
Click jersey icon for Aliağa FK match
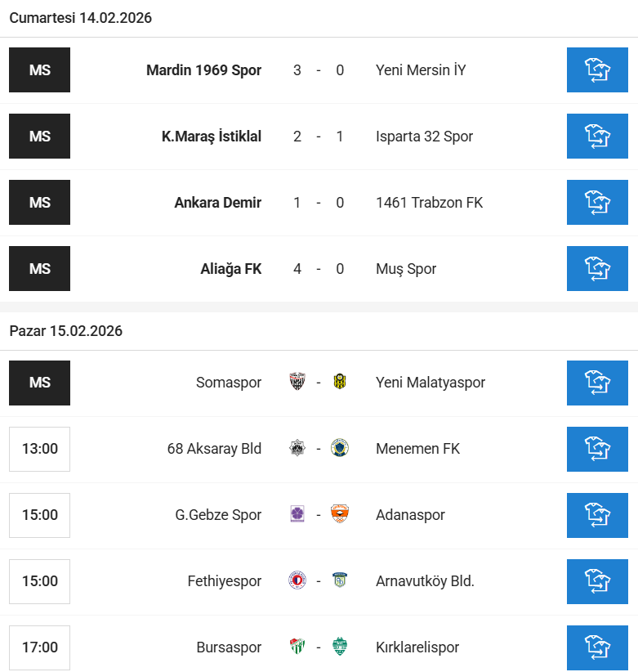click(598, 269)
